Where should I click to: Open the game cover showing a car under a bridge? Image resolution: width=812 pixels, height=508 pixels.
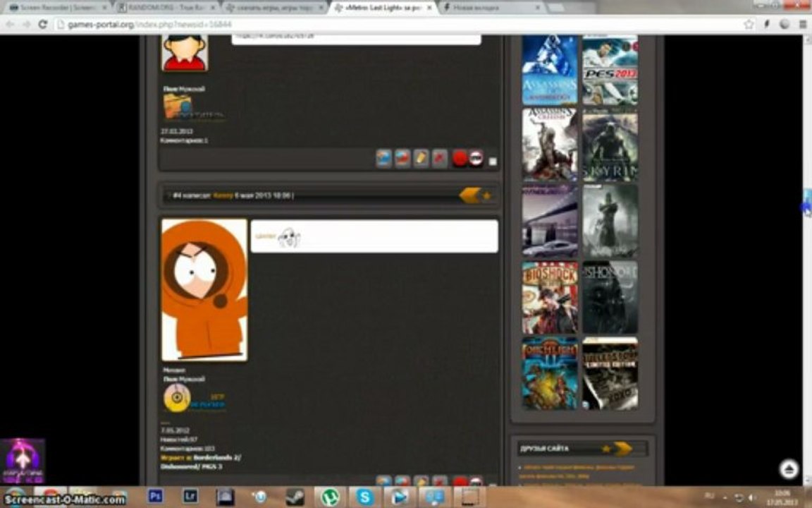click(550, 222)
